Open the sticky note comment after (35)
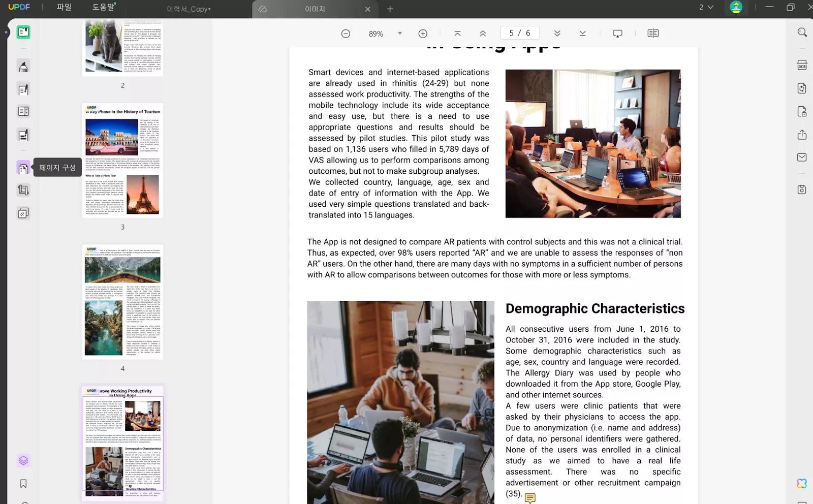 [x=530, y=498]
